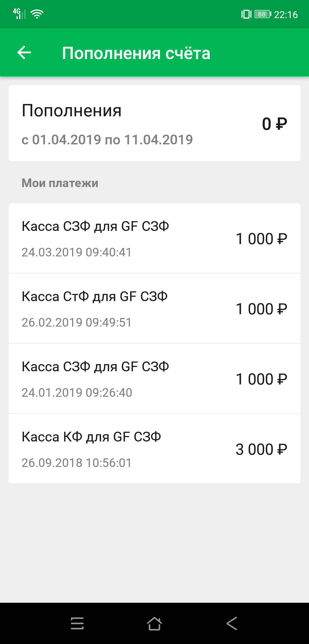Open the recent apps menu button
The height and width of the screenshot is (644, 309).
click(77, 623)
